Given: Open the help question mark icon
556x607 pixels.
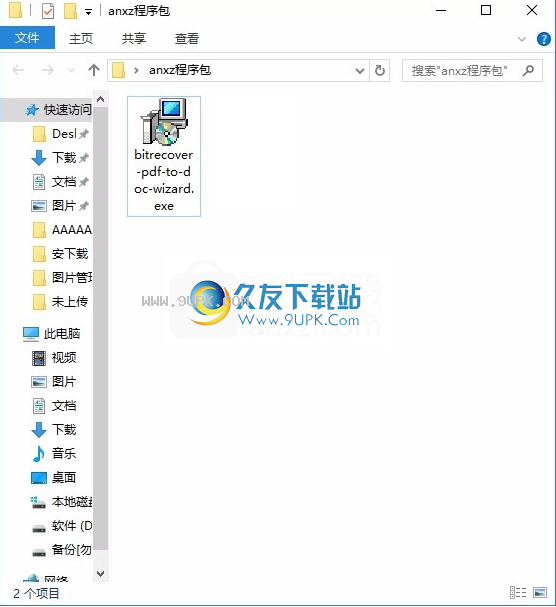Looking at the screenshot, I should click(x=544, y=39).
